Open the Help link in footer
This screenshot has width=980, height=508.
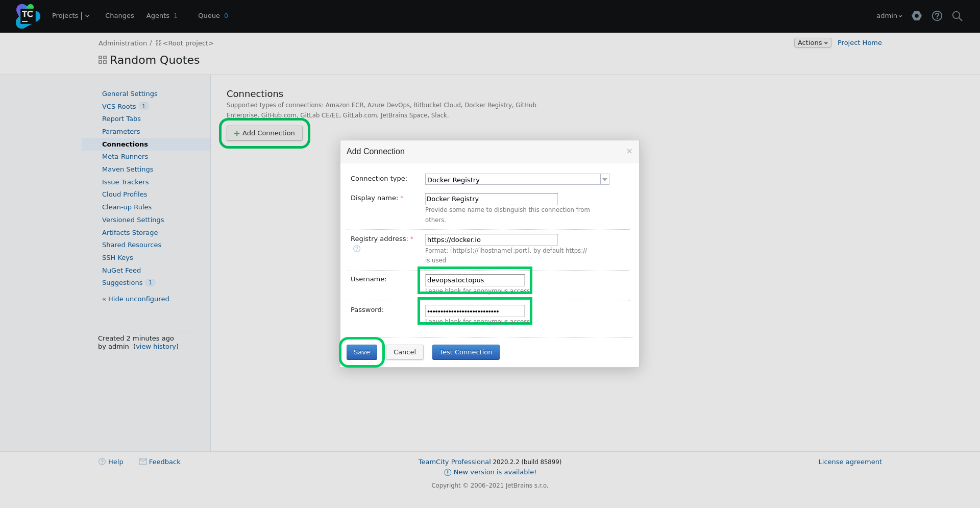pos(115,462)
